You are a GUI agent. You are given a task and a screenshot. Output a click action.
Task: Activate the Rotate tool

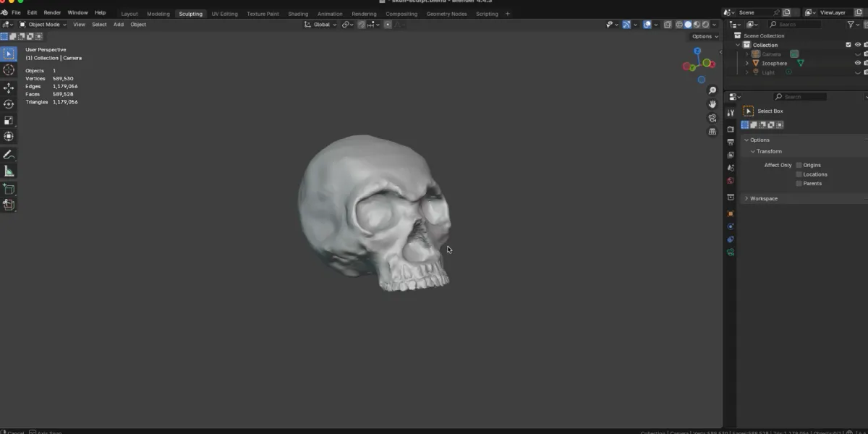tap(9, 103)
